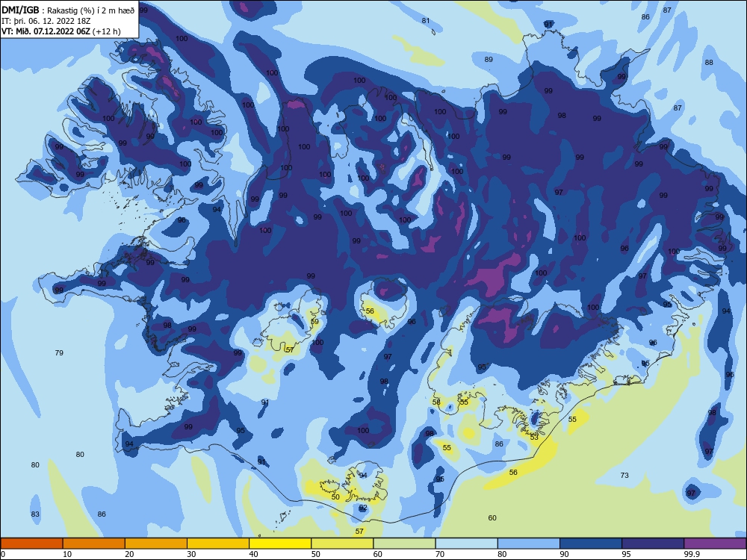Click the legend tick label "0"
The height and width of the screenshot is (560, 747).
[x=3, y=554]
